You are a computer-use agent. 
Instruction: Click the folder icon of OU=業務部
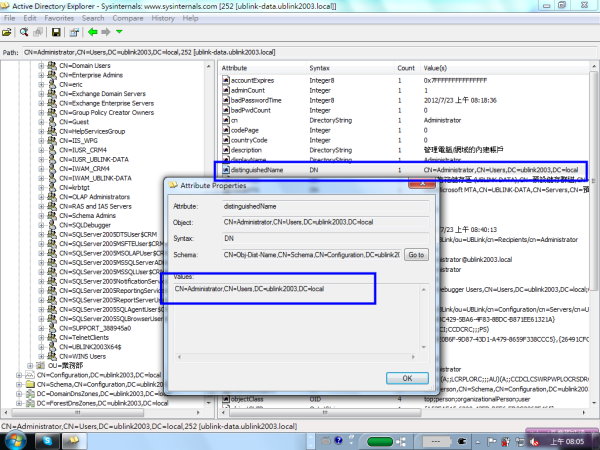41,365
